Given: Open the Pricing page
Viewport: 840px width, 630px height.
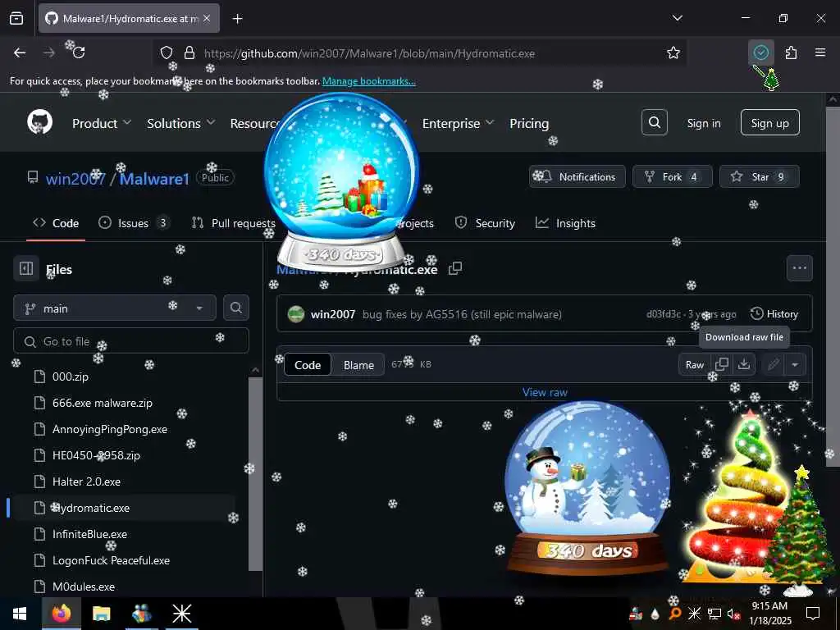Looking at the screenshot, I should [x=529, y=123].
